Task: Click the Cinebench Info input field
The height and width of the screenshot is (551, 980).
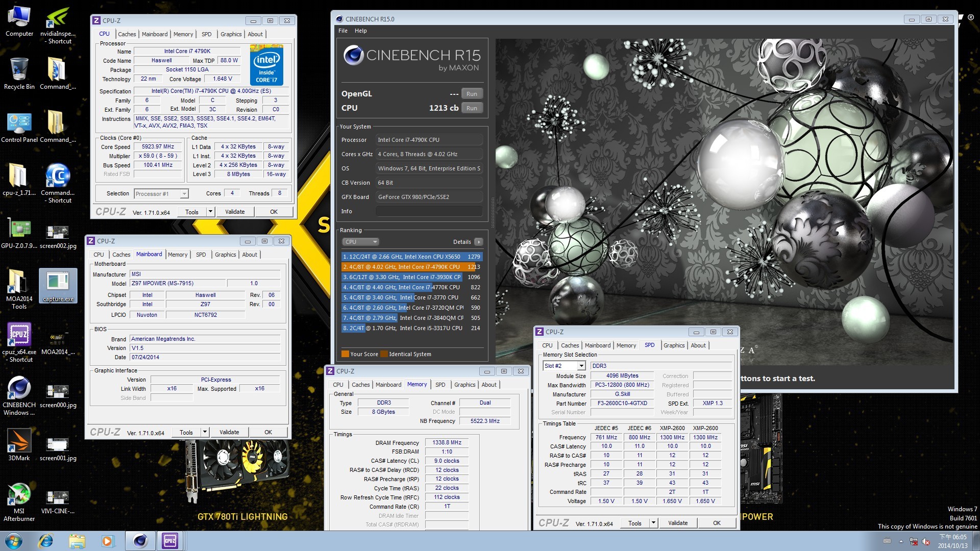Action: (x=429, y=211)
